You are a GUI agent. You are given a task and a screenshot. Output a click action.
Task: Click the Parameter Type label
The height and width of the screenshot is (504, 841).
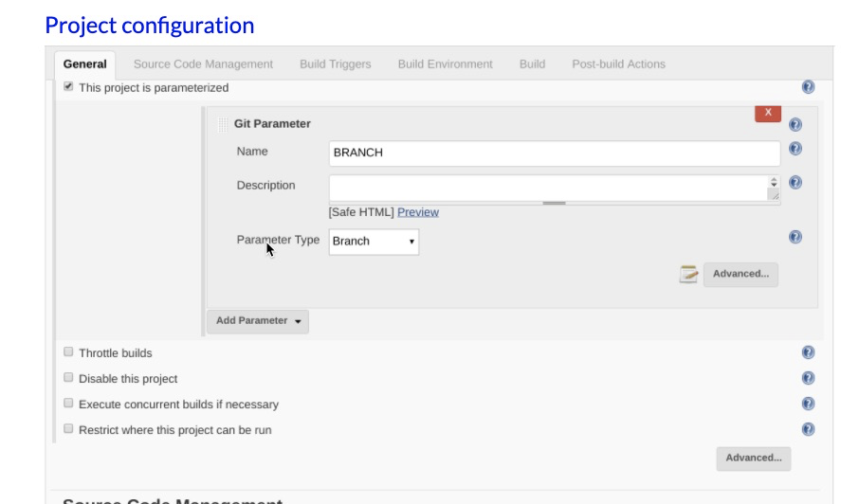click(278, 240)
